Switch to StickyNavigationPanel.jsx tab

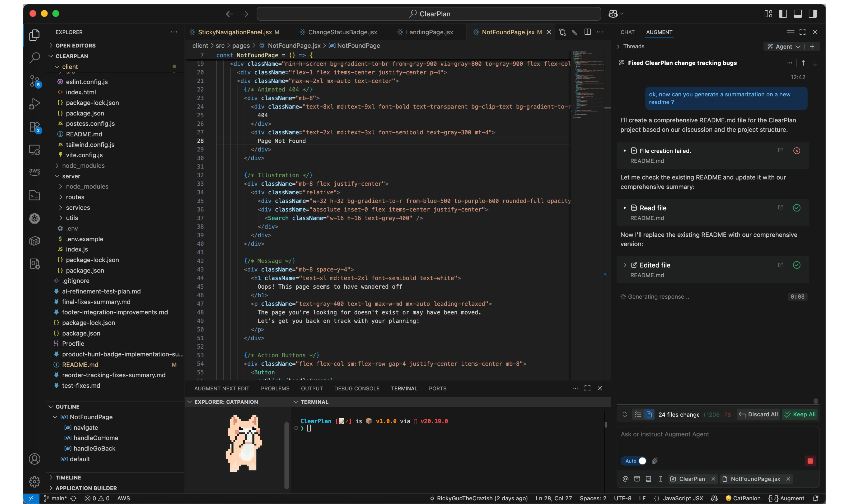coord(238,32)
